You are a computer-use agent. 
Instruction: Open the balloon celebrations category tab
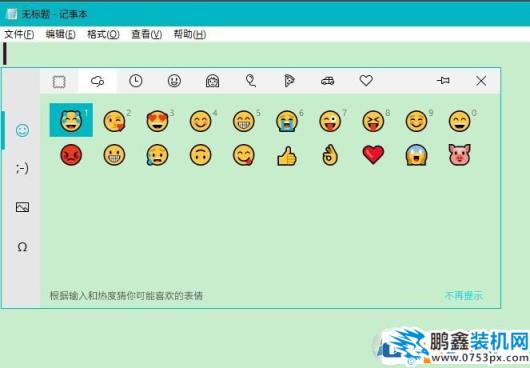pos(251,81)
